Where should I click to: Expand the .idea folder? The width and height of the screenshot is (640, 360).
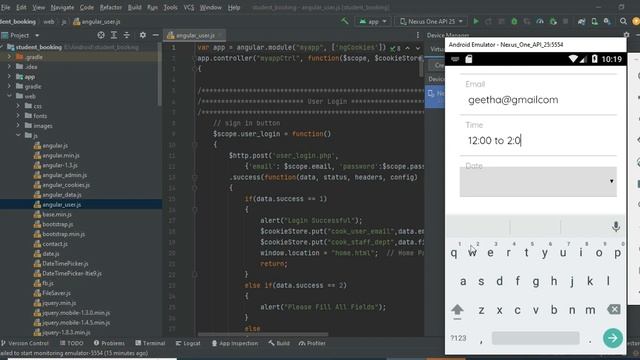9,67
